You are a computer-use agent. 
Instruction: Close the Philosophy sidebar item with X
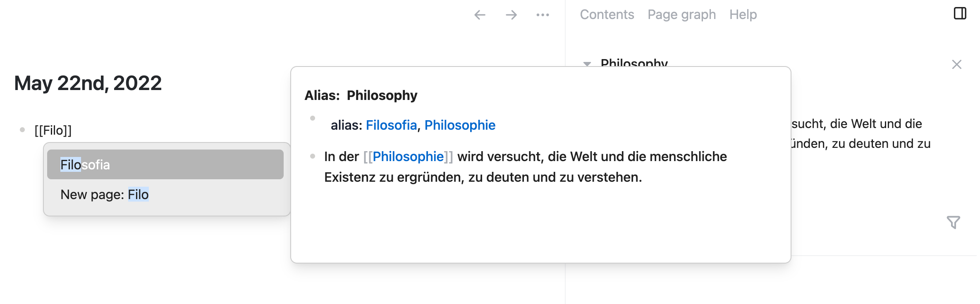click(958, 64)
